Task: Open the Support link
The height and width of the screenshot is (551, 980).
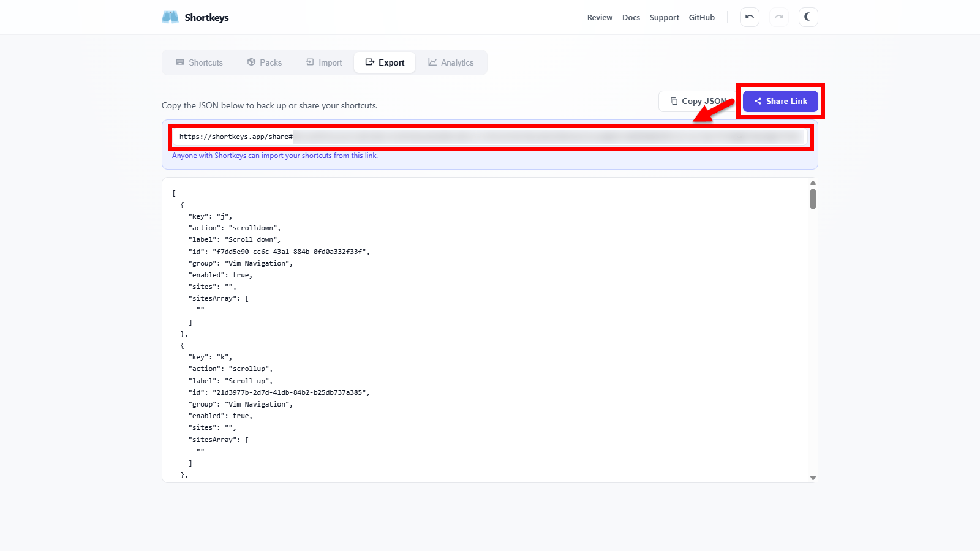Action: [x=664, y=18]
